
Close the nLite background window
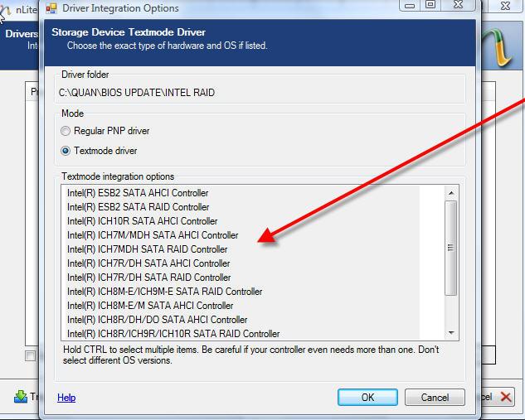point(505,6)
